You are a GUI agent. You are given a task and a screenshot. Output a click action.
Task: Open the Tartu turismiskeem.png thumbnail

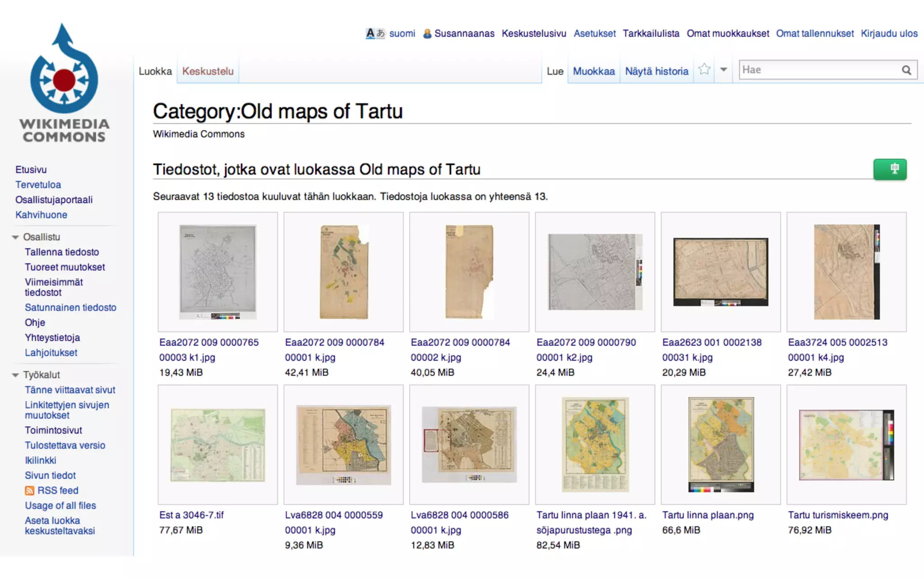pos(846,445)
